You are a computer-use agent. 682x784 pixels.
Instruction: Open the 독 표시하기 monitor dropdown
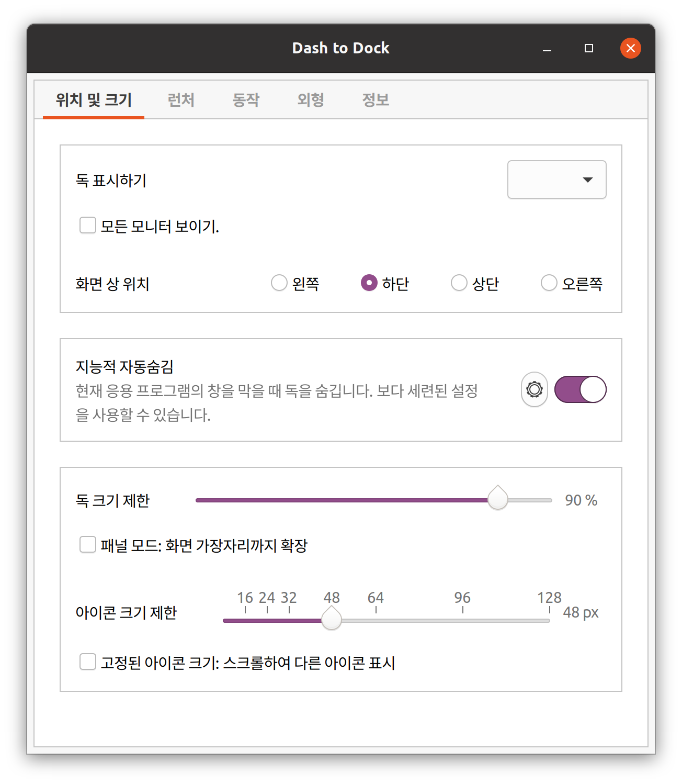tap(556, 180)
